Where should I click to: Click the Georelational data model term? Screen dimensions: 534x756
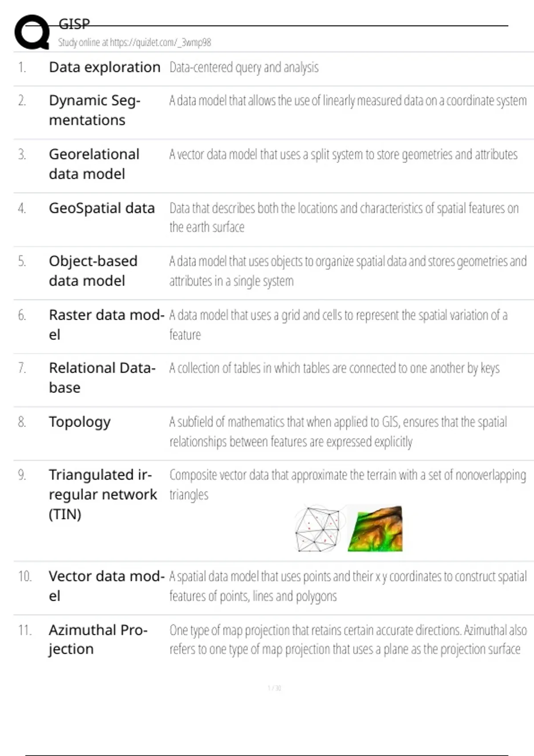(94, 164)
